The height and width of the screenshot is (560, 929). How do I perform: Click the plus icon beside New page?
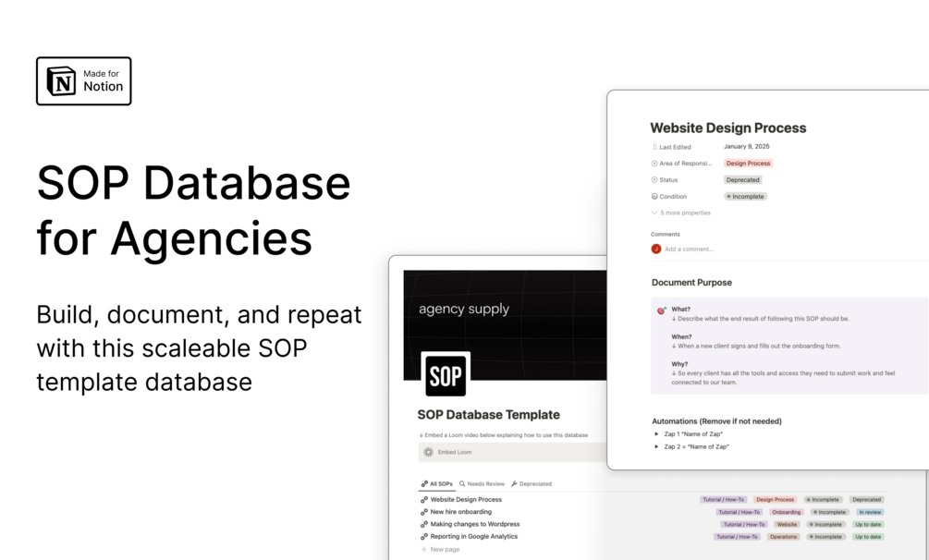point(424,549)
